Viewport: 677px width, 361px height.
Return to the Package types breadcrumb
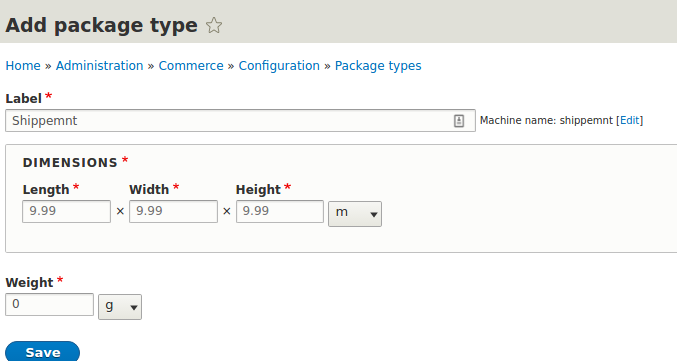tap(378, 66)
